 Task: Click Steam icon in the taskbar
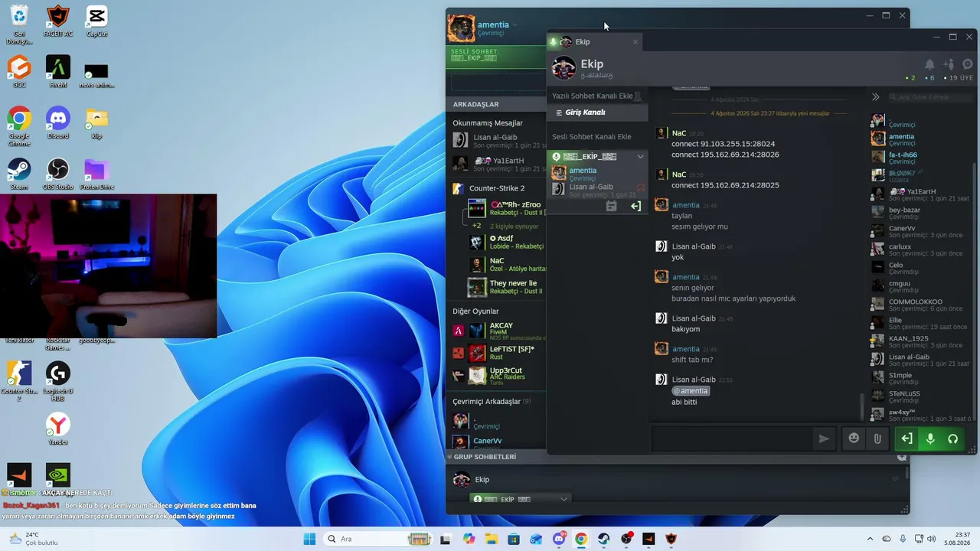click(x=604, y=539)
